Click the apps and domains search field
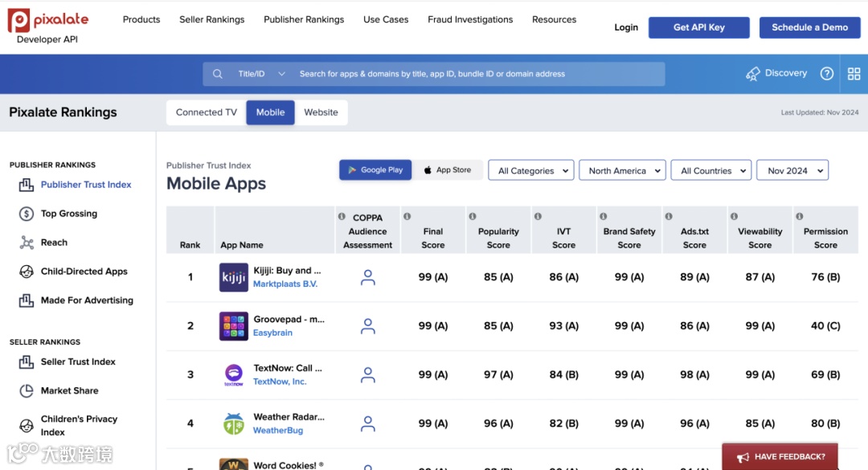868x470 pixels. tap(474, 74)
